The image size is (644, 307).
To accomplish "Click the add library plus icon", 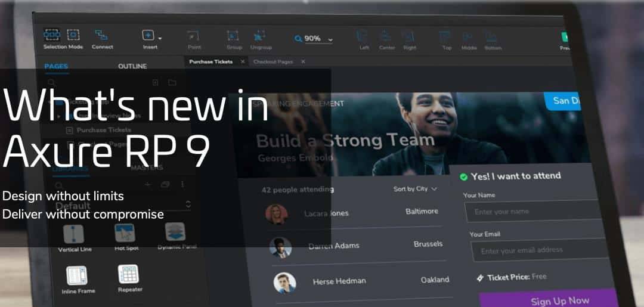I will pyautogui.click(x=148, y=185).
